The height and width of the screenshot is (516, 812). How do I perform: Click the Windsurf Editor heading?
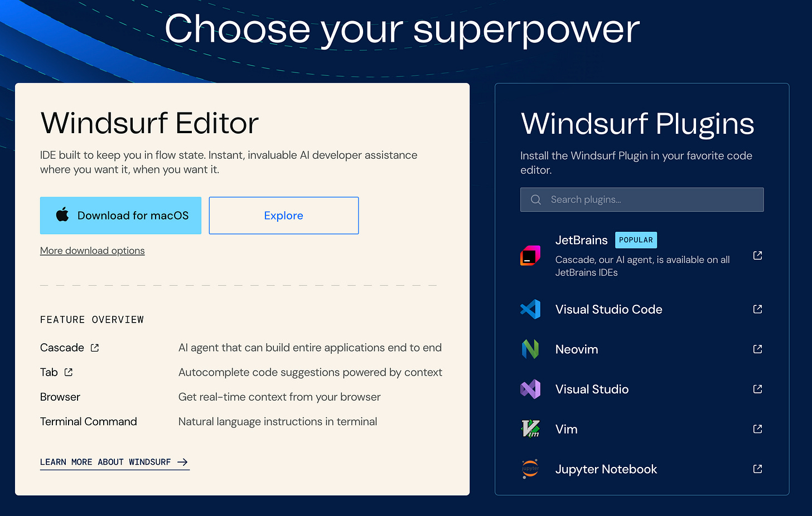pos(149,123)
